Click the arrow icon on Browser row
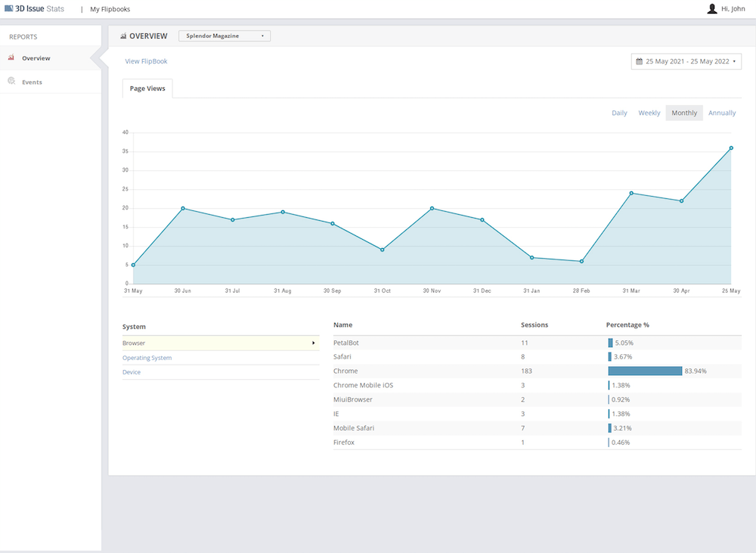Image resolution: width=756 pixels, height=553 pixels. pyautogui.click(x=314, y=343)
